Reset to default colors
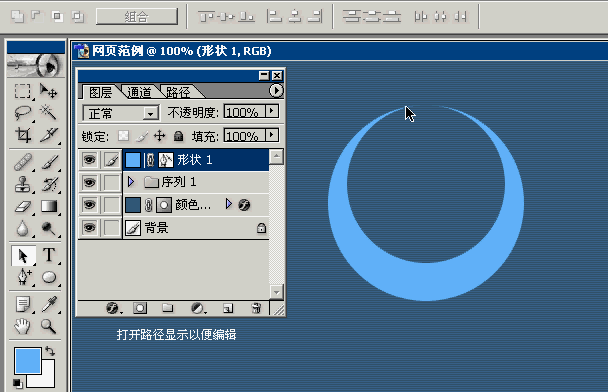Viewport: 608px width, 392px height. pos(17,383)
